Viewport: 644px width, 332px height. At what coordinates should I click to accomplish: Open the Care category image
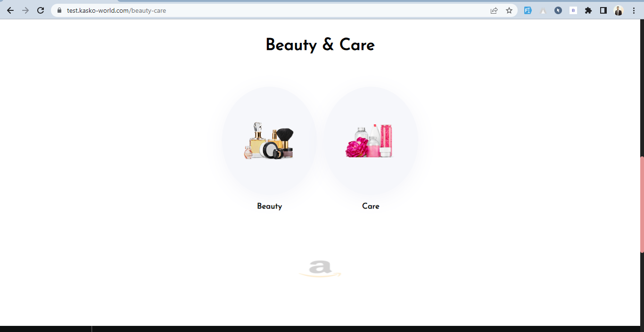pos(370,140)
